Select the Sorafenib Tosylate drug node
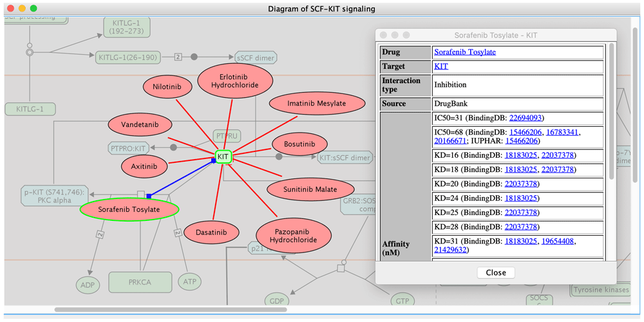The width and height of the screenshot is (644, 322). point(129,210)
